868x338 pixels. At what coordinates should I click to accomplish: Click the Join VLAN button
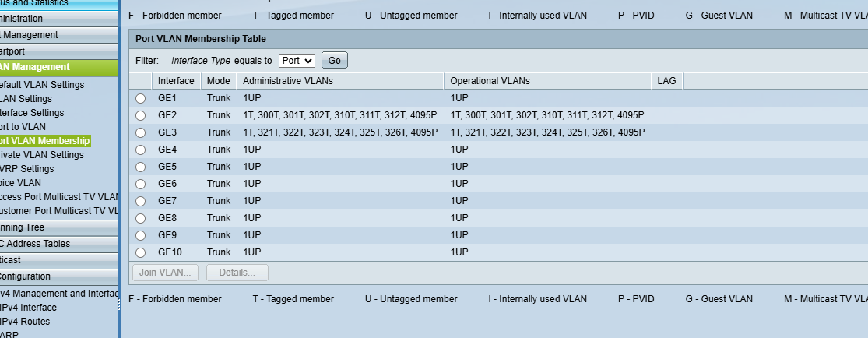click(x=165, y=273)
